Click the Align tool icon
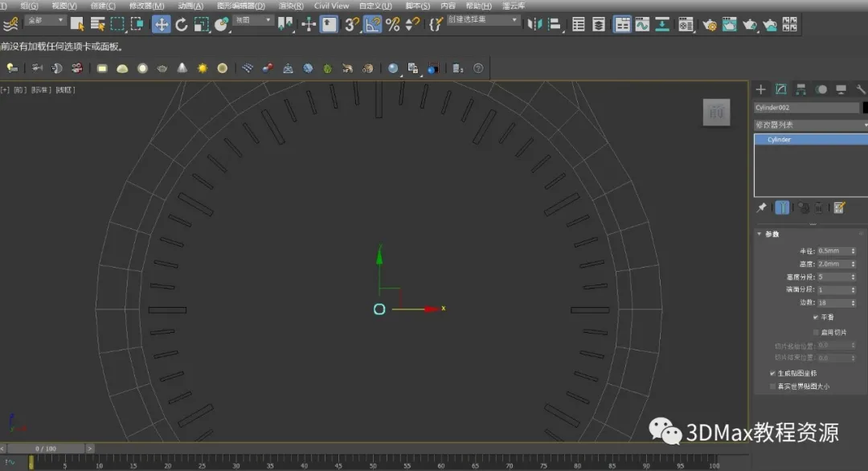Image resolution: width=868 pixels, height=471 pixels. 554,24
